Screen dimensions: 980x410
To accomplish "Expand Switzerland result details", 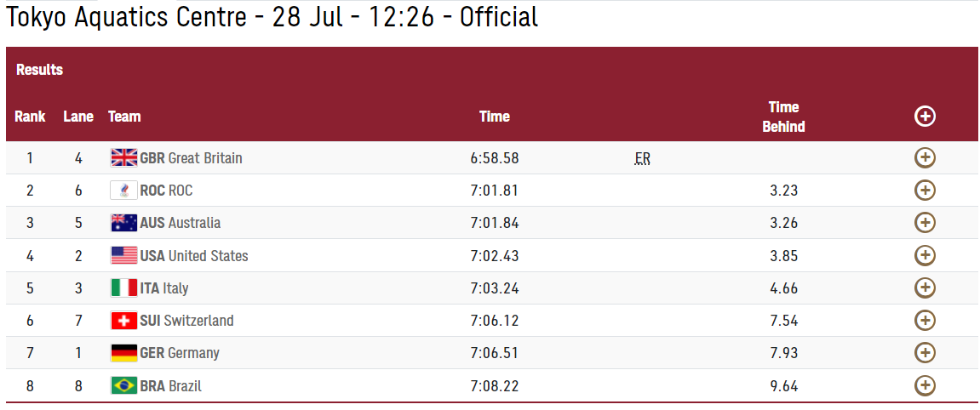I will (x=925, y=320).
